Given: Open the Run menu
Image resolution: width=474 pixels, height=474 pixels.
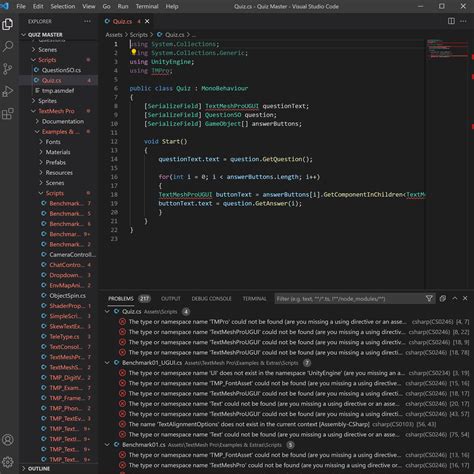Looking at the screenshot, I should (123, 6).
